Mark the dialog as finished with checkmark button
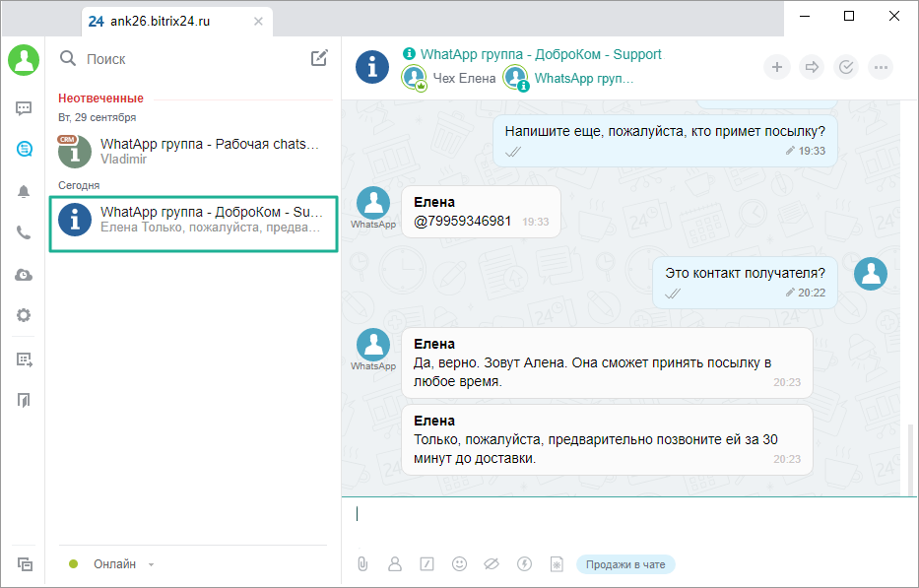The height and width of the screenshot is (588, 919). (x=846, y=67)
